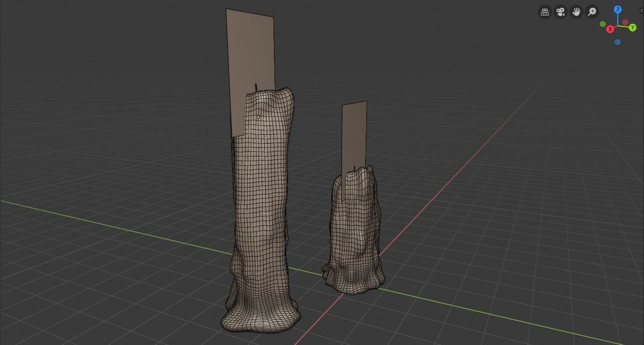Click the negative Z axis gizmo dot
Screen dimensions: 644x345
[618, 42]
